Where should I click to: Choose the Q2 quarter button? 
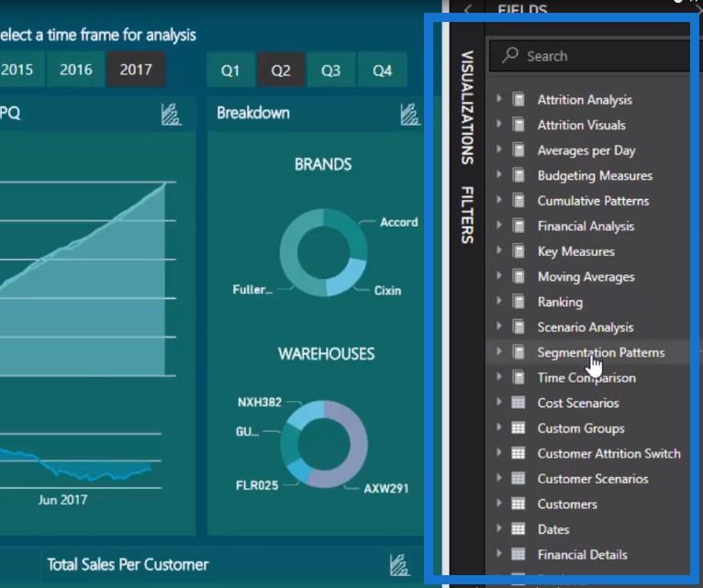pyautogui.click(x=281, y=71)
